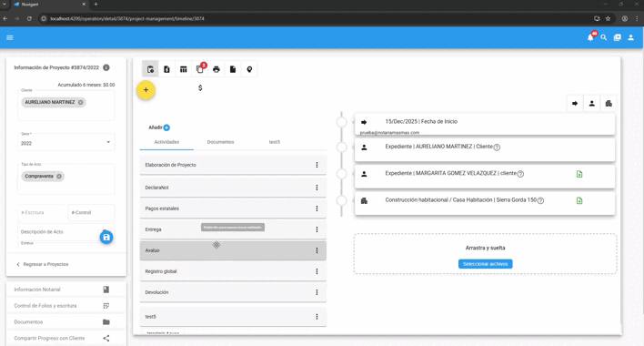Select the Elaboración de Proyecto activity

click(x=233, y=165)
